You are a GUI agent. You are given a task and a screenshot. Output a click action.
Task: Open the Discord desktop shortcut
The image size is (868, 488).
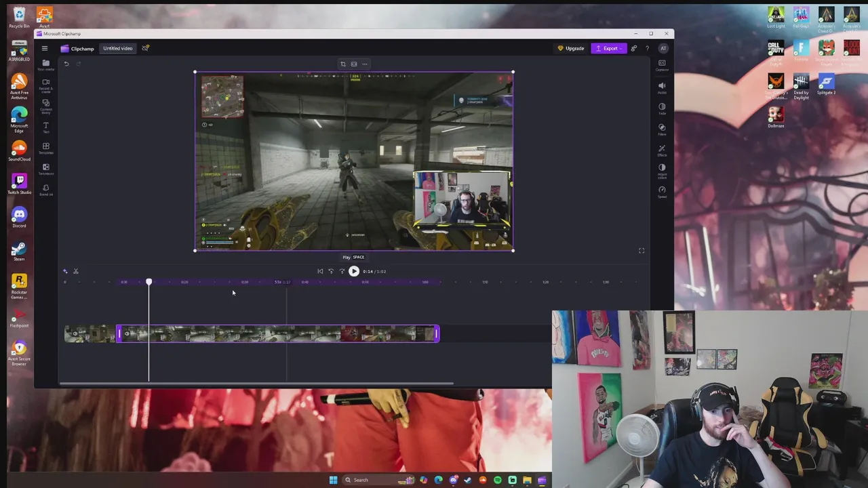19,217
